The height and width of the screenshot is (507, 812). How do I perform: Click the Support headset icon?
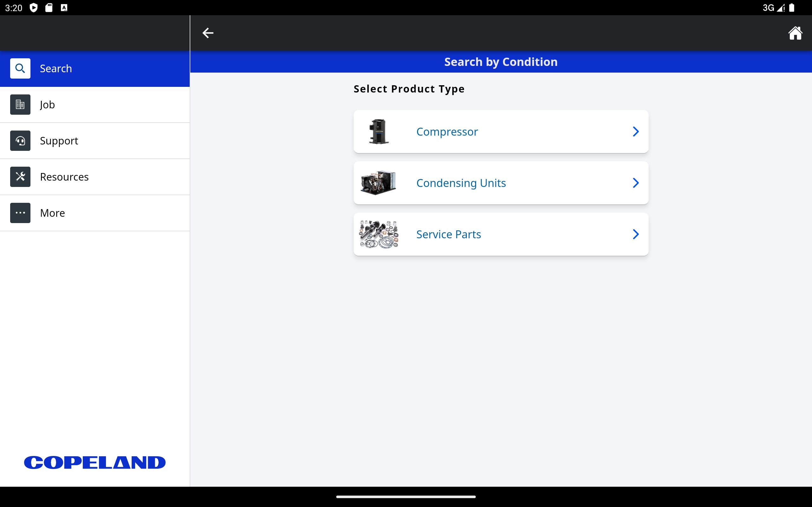[x=20, y=141]
